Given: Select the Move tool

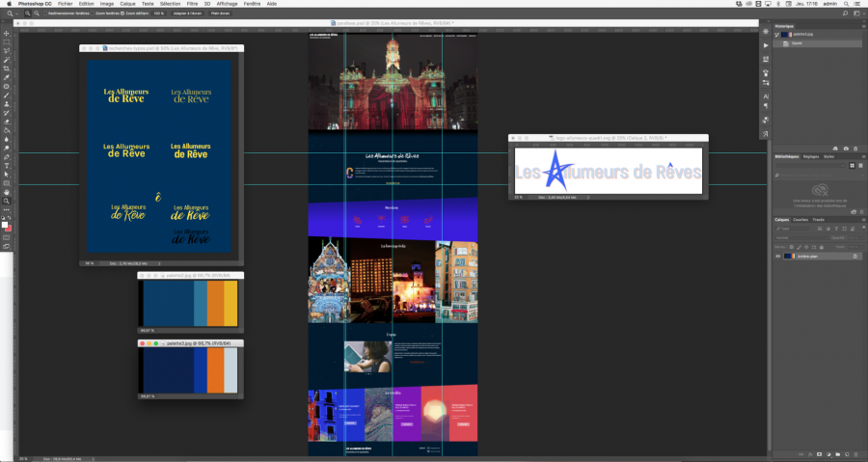Looking at the screenshot, I should (7, 33).
